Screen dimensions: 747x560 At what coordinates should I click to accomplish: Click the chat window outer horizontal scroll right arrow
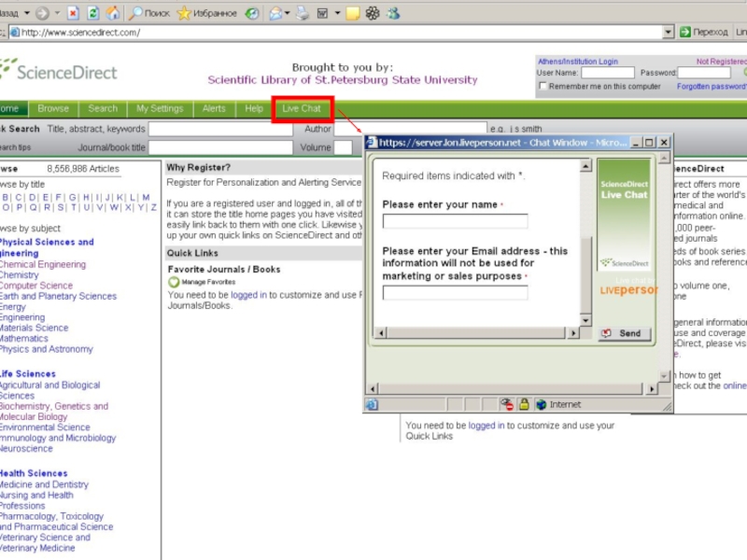(x=652, y=388)
